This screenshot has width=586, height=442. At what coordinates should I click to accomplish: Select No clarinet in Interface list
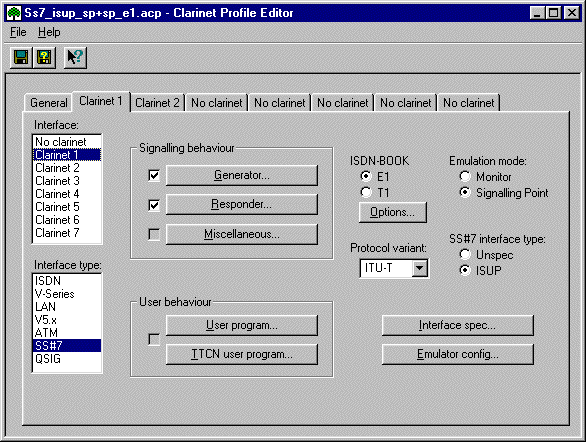tap(67, 142)
